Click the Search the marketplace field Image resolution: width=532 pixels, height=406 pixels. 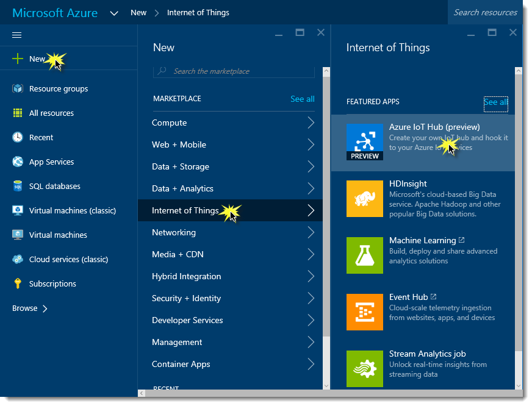point(234,71)
